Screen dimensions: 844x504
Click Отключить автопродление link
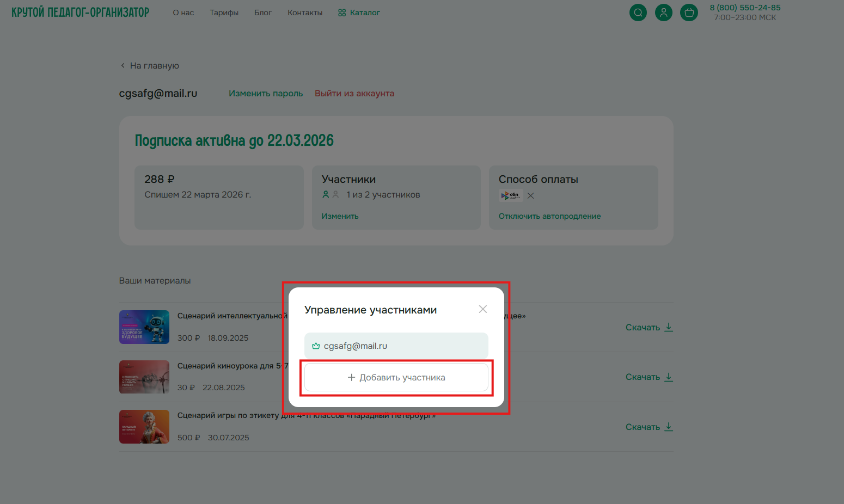(x=549, y=216)
